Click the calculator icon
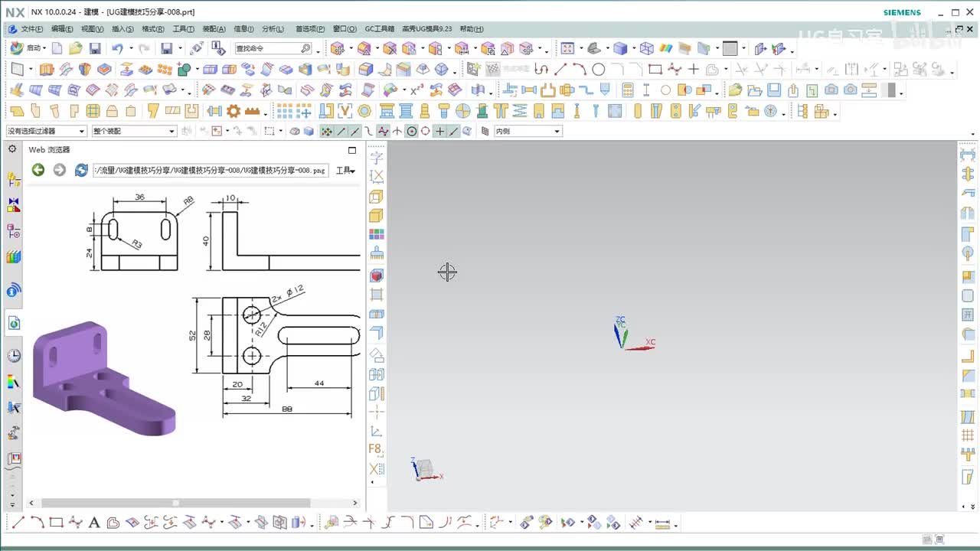This screenshot has width=980, height=551. coord(628,90)
